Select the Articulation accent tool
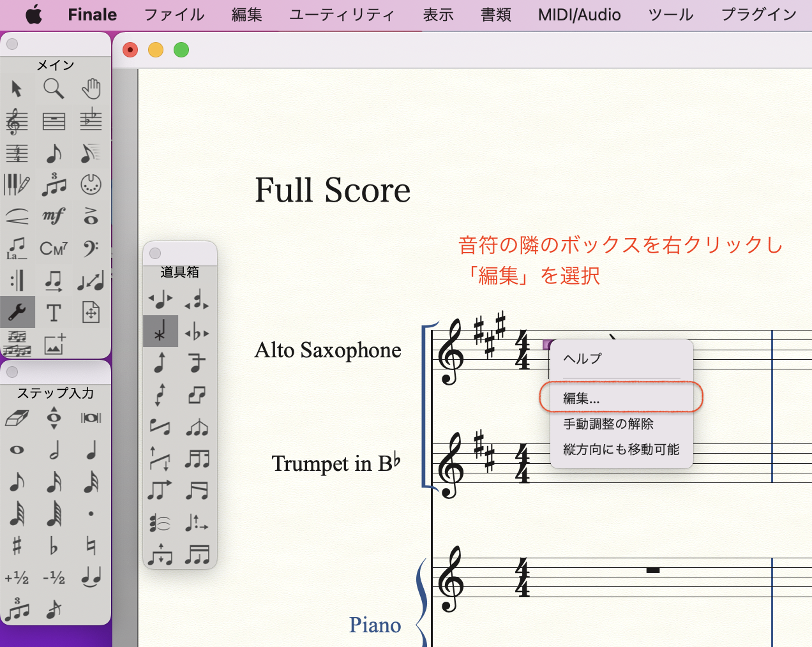 click(91, 217)
